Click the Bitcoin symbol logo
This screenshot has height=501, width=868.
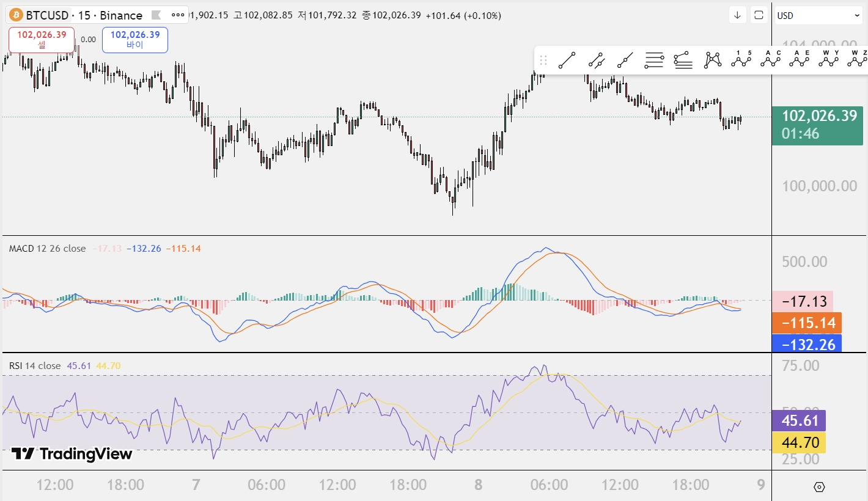click(x=15, y=15)
